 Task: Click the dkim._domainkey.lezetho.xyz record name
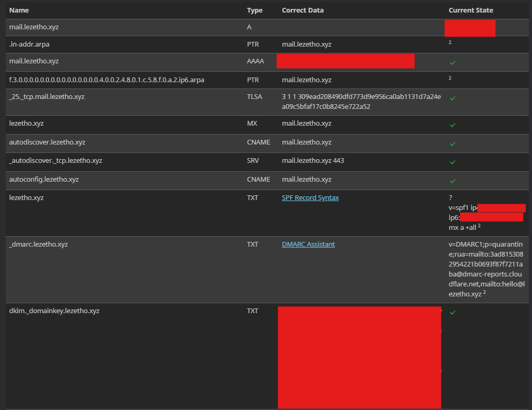click(54, 311)
